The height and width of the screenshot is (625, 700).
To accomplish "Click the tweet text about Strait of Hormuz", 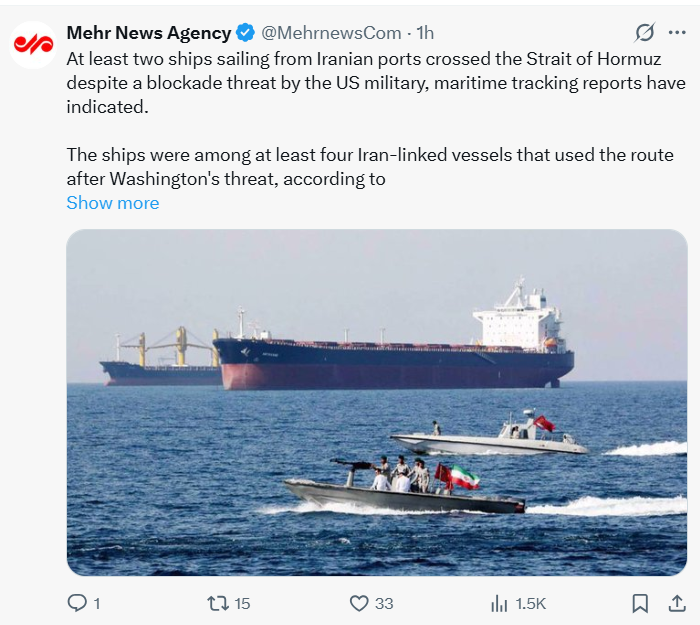I will [x=370, y=82].
